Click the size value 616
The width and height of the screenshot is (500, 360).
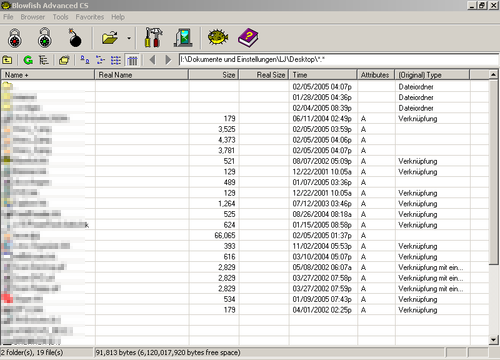coord(229,257)
